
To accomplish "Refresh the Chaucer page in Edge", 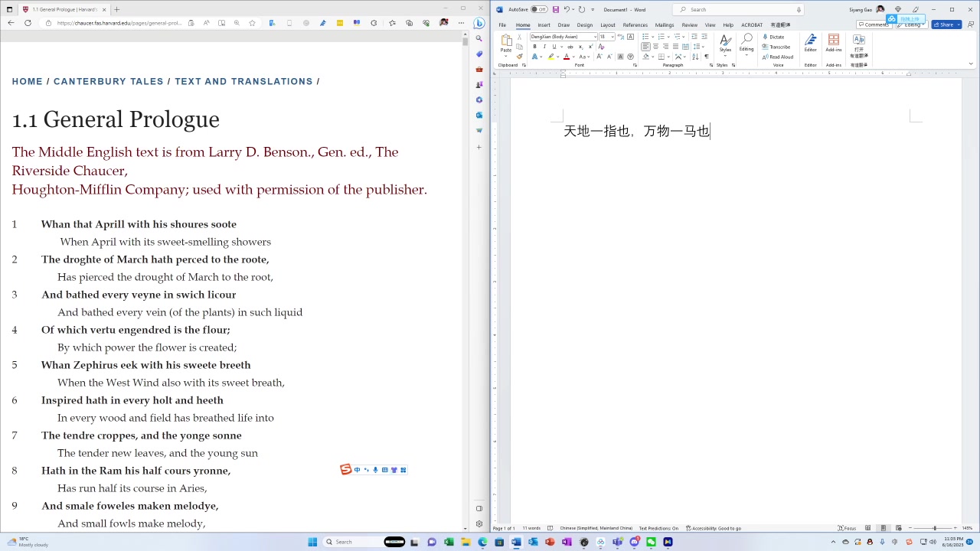I will tap(28, 23).
